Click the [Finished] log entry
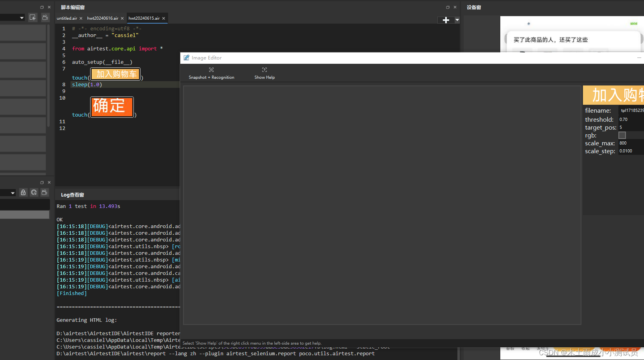Screen dimensions: 644x360 coord(72,293)
